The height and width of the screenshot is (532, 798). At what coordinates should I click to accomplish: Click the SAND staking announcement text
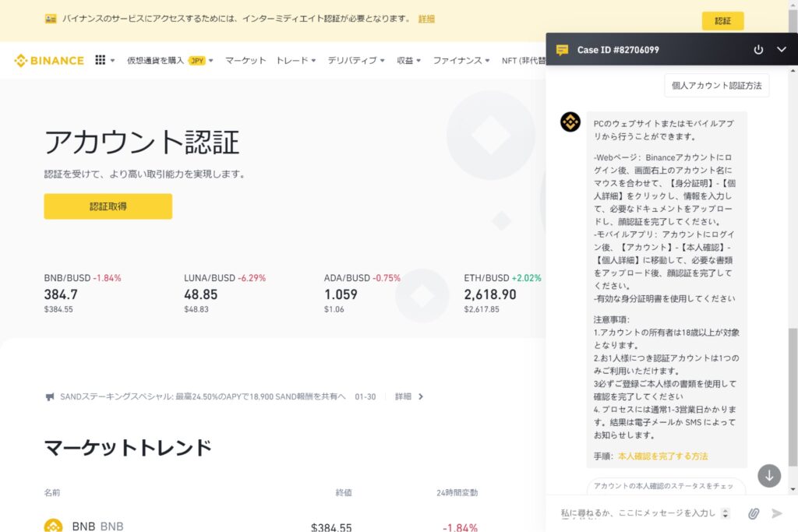(203, 396)
